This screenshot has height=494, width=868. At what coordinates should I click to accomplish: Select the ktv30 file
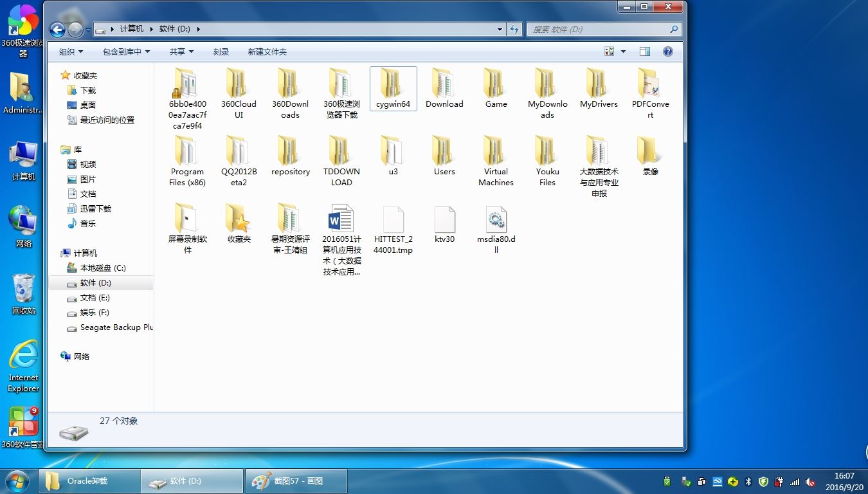point(444,224)
